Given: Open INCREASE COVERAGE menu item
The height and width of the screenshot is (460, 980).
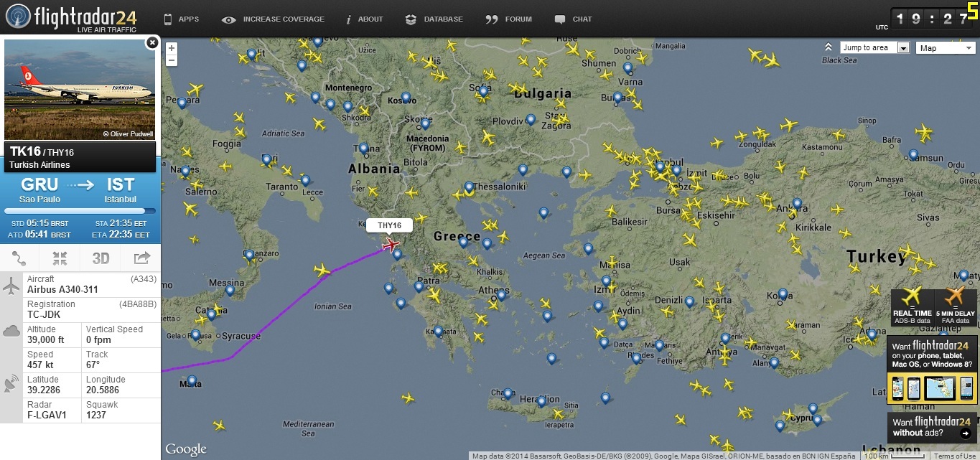Looking at the screenshot, I should click(x=273, y=19).
